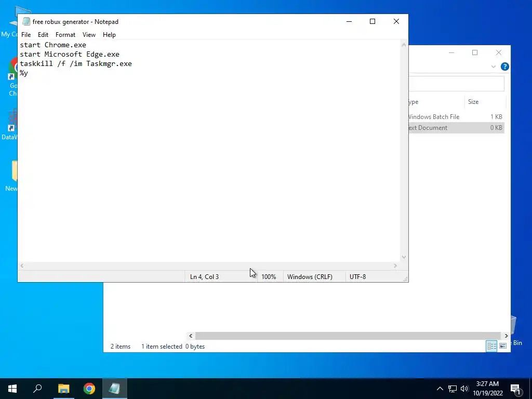This screenshot has height=399, width=532.
Task: Select Google Chrome desktop shortcut
Action: tap(13, 77)
